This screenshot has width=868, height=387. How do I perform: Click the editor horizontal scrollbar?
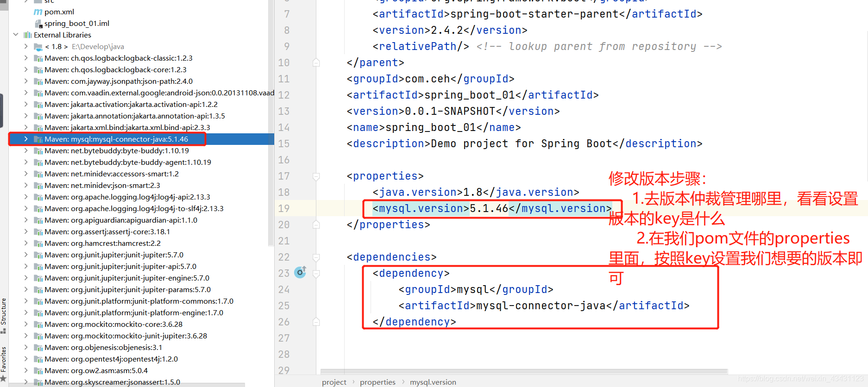coord(524,371)
